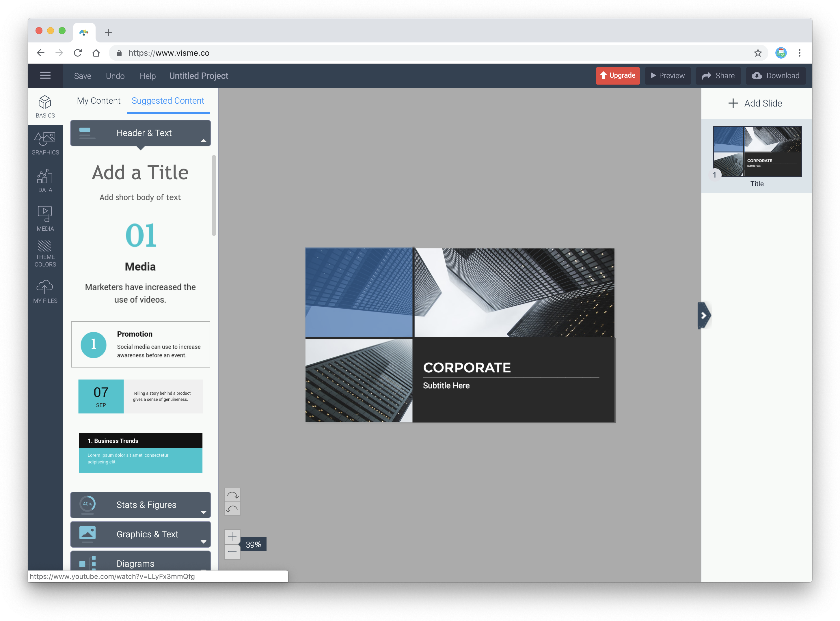Bookmark this page with the star
The width and height of the screenshot is (840, 621).
pyautogui.click(x=758, y=53)
